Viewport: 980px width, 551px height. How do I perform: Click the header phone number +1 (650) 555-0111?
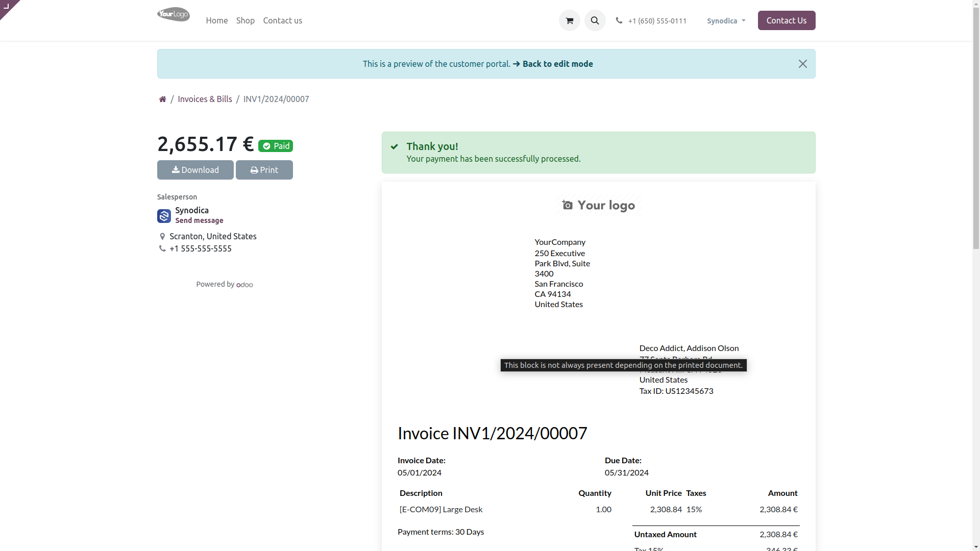pos(657,21)
